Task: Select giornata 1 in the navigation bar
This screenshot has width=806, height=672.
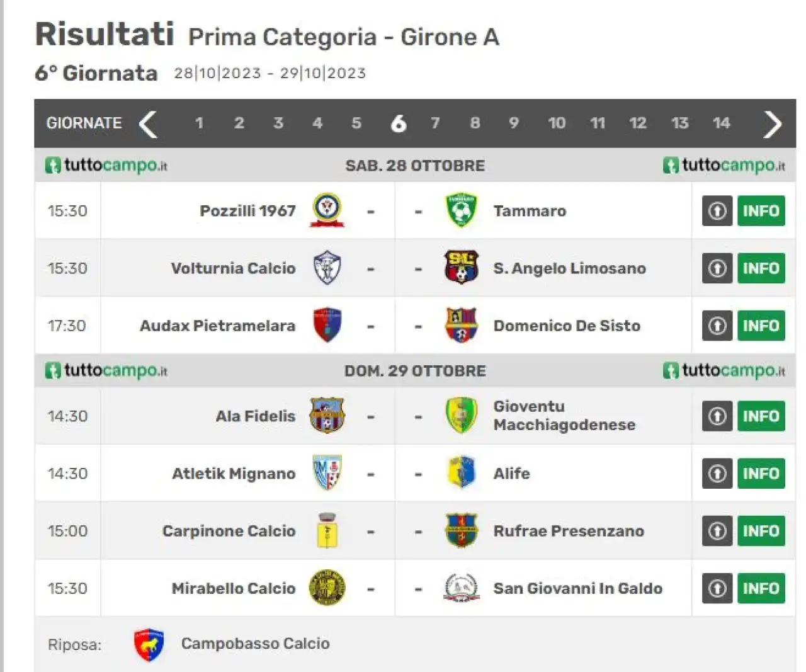Action: [199, 123]
